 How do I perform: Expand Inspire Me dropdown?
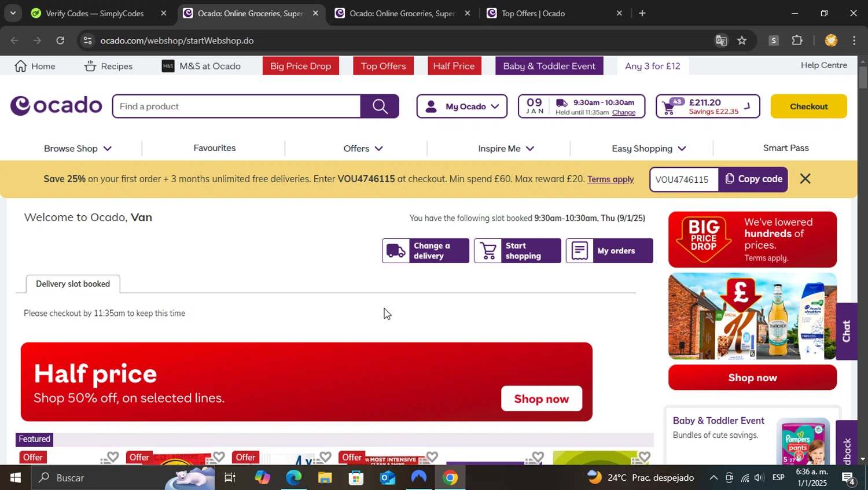click(x=506, y=149)
